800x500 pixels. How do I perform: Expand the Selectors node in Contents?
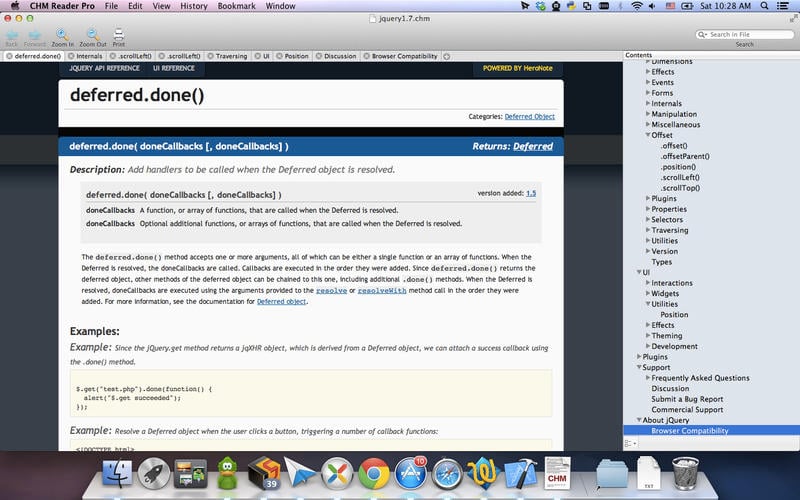pyautogui.click(x=648, y=219)
